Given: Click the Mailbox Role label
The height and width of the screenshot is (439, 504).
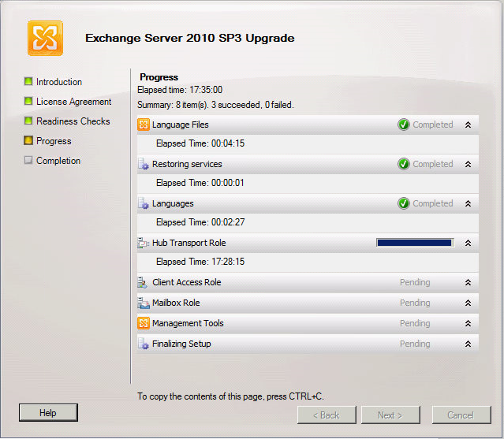Looking at the screenshot, I should 176,303.
